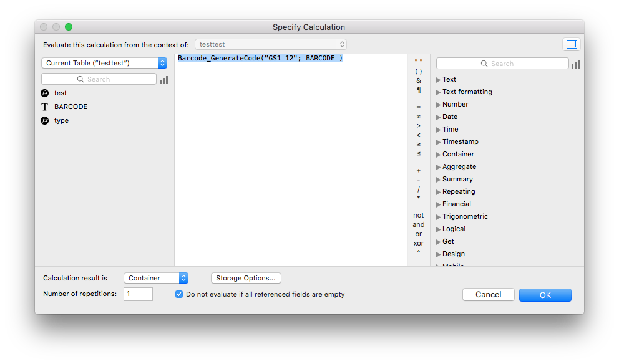Click the function list search box
Screen dimensions: 619x364
click(502, 63)
